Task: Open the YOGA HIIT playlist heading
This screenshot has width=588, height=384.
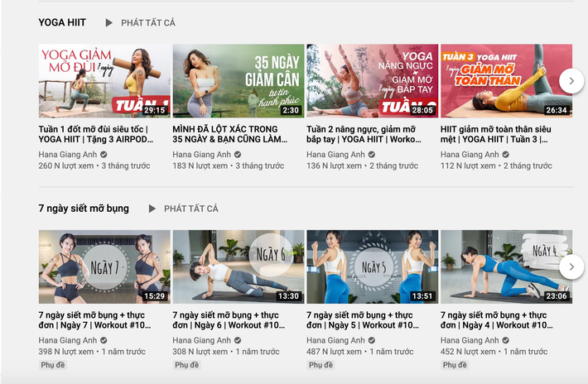Action: pos(62,22)
